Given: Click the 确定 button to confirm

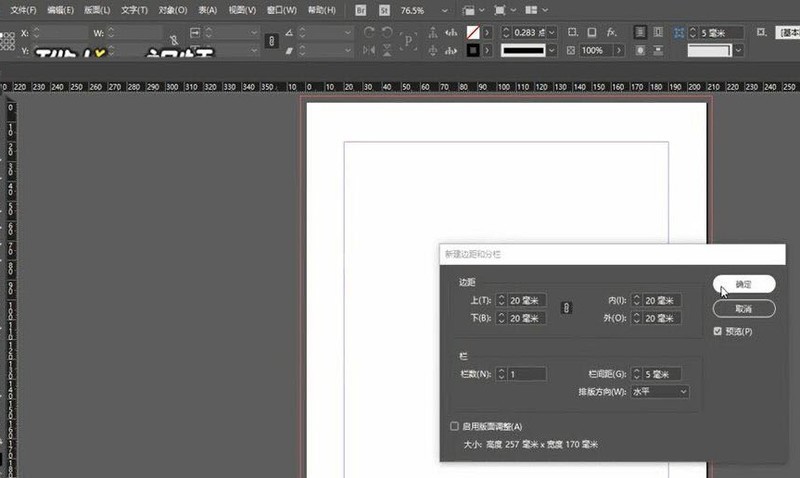Looking at the screenshot, I should coord(744,284).
